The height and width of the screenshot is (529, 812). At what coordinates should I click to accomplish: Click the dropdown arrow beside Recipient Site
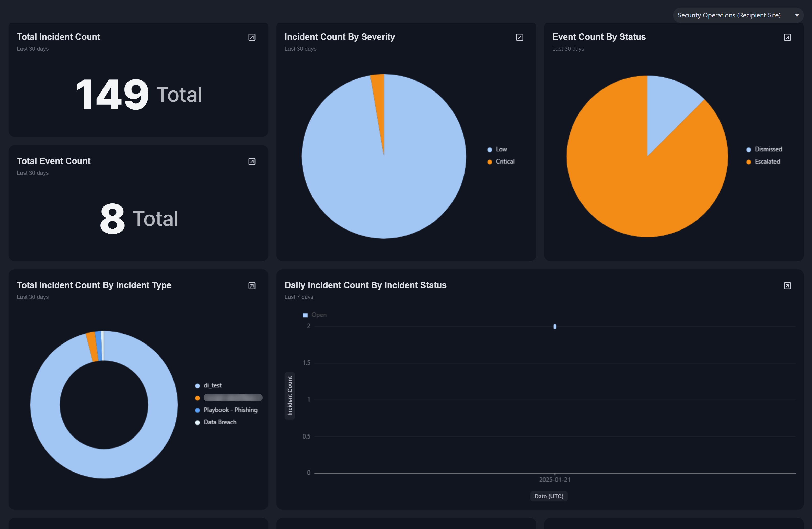click(x=797, y=15)
